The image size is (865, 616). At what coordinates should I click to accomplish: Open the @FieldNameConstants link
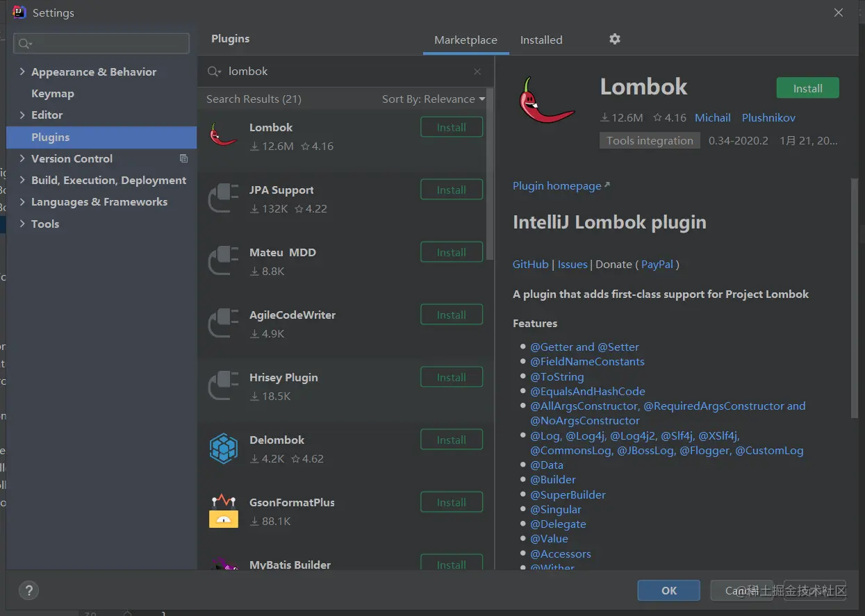point(587,362)
